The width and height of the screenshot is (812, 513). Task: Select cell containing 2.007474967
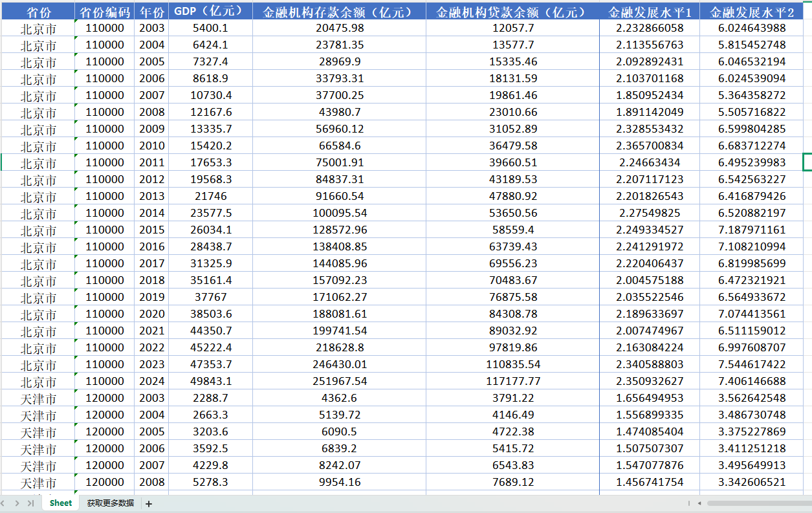coord(650,331)
